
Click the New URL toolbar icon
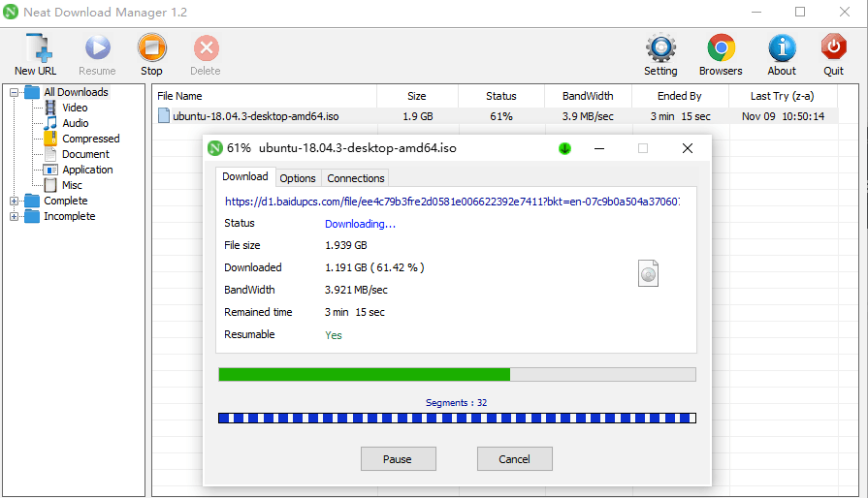[x=38, y=47]
